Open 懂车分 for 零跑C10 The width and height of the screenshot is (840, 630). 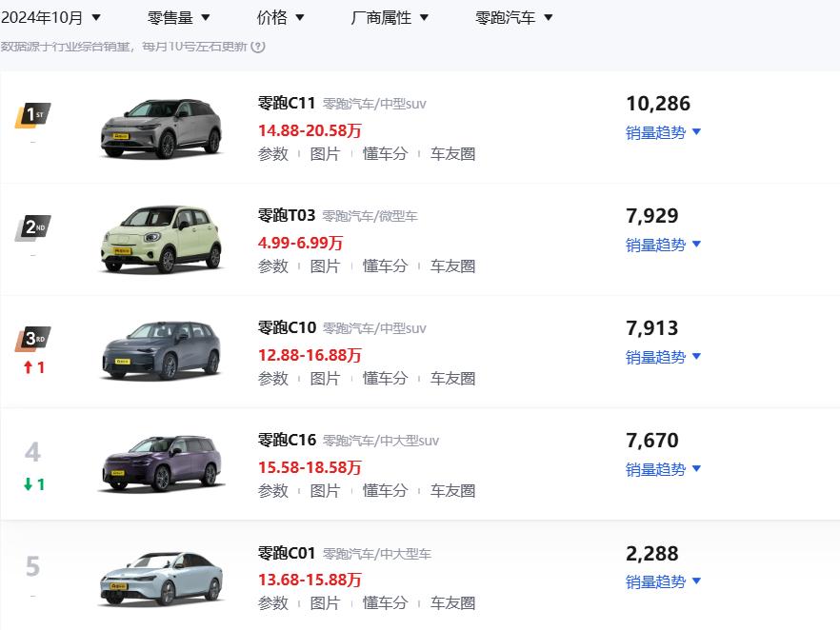click(x=385, y=378)
